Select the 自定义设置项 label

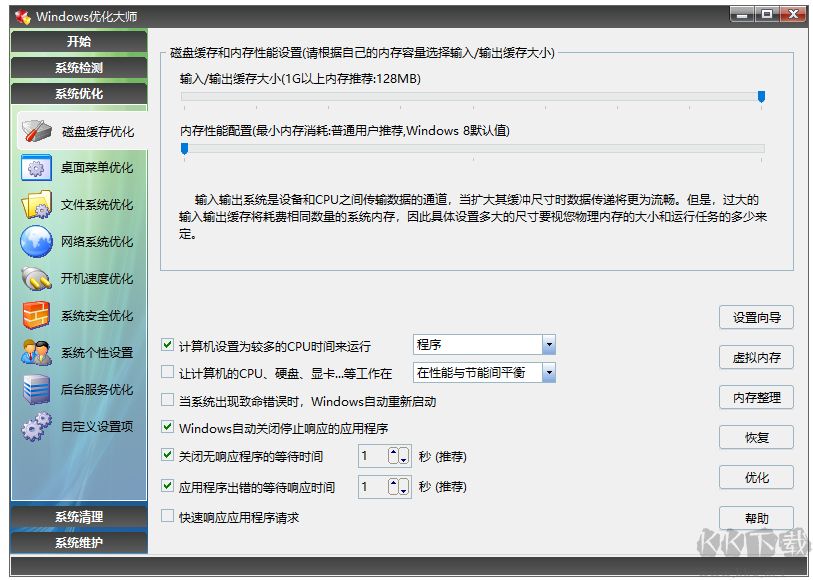(97, 427)
